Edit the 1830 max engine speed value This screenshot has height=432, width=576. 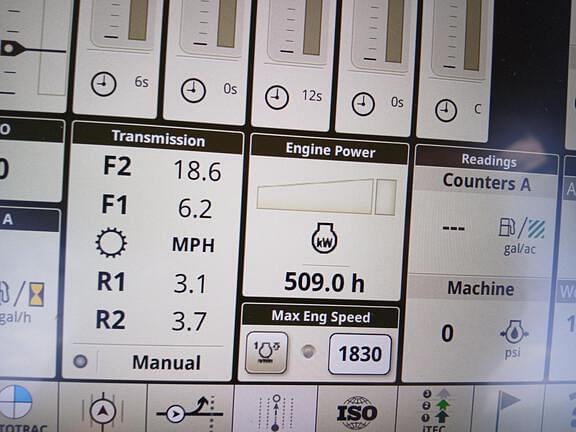point(360,354)
